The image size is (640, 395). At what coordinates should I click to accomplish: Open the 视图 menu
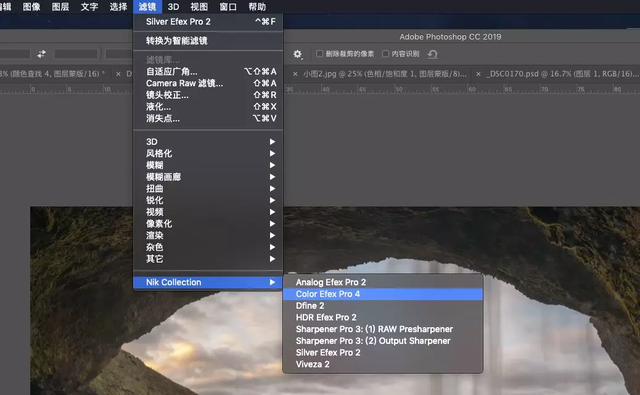tap(199, 7)
